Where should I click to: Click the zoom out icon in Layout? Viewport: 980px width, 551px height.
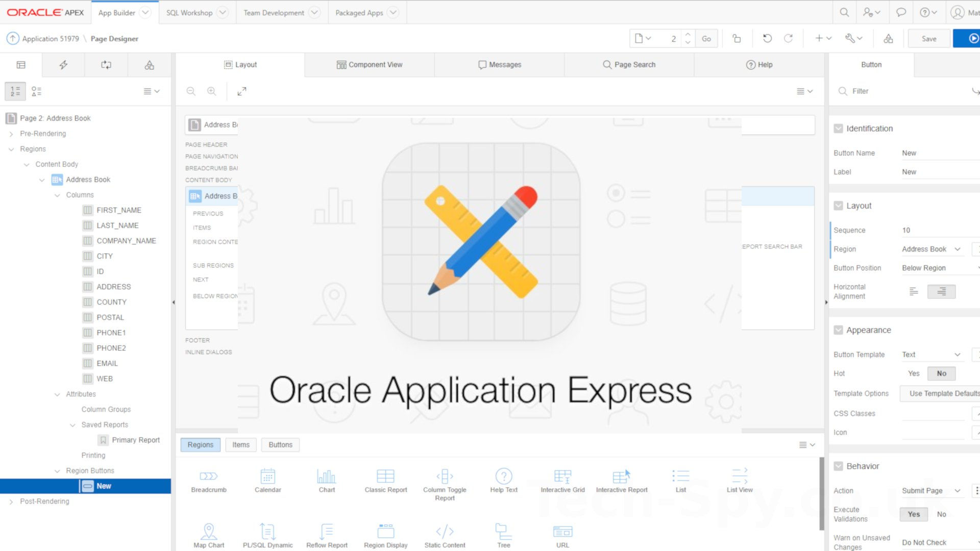pos(191,91)
